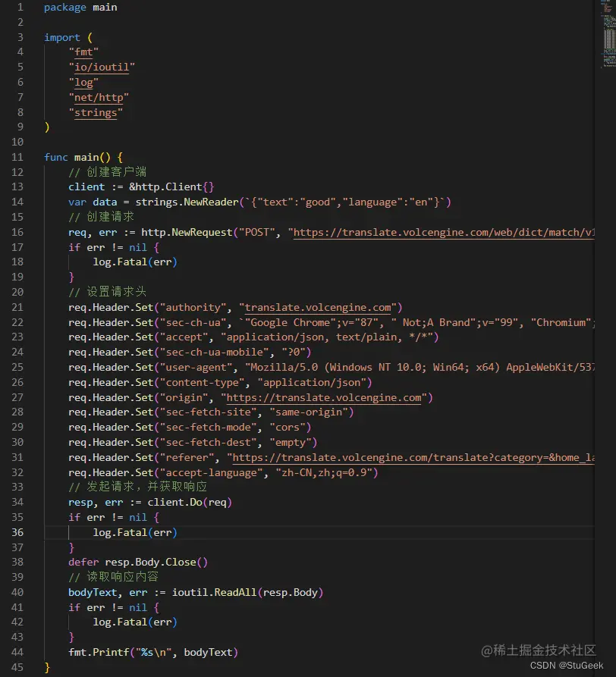This screenshot has width=616, height=677.
Task: Click the comment "// 创建客户端"
Action: [107, 172]
